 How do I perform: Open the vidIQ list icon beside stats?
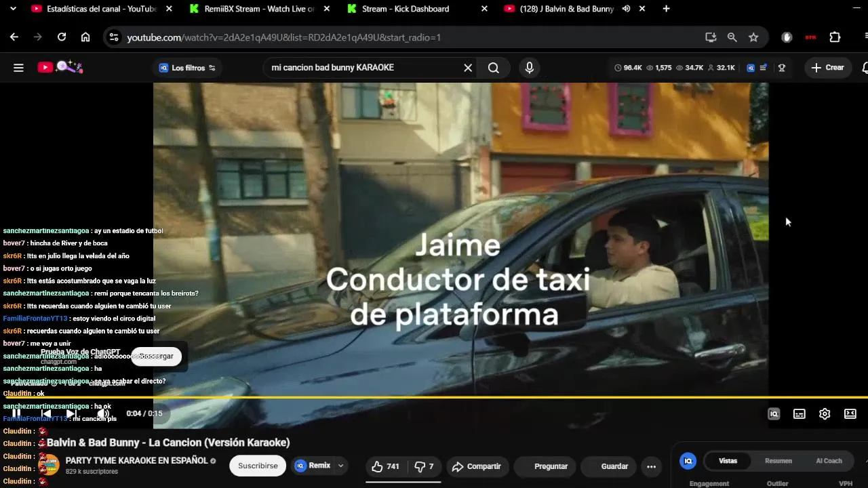tap(764, 68)
